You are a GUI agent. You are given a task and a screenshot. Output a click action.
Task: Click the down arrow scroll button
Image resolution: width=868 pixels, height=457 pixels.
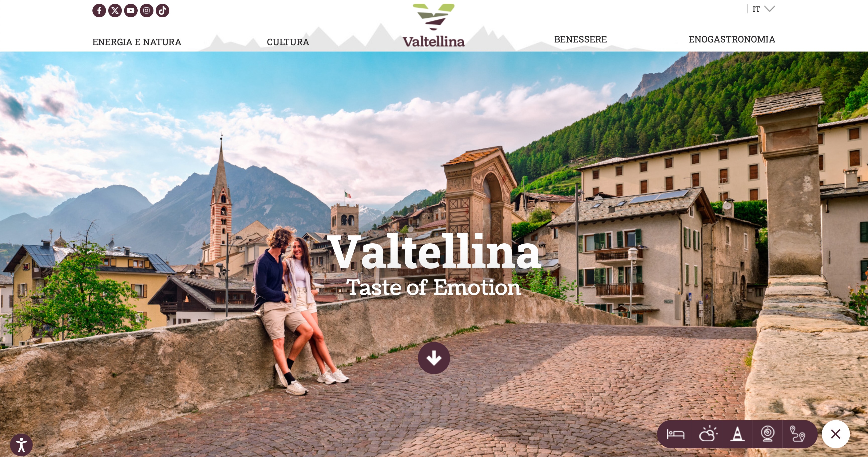click(434, 358)
